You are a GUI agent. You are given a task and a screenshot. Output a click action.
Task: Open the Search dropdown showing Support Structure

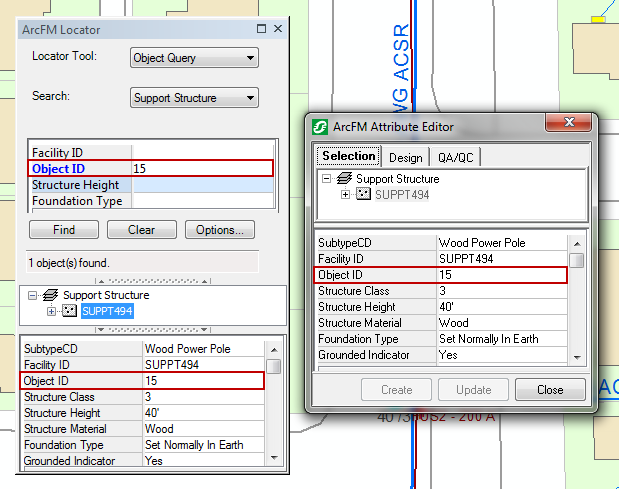pyautogui.click(x=250, y=98)
